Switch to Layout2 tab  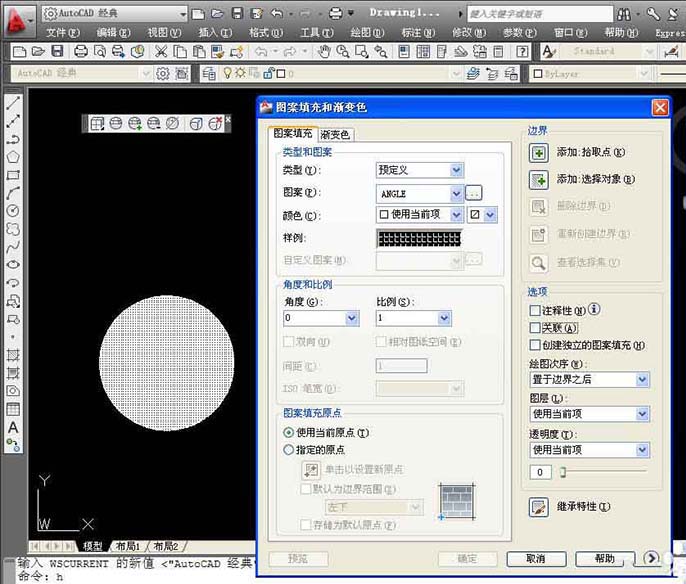tap(165, 546)
